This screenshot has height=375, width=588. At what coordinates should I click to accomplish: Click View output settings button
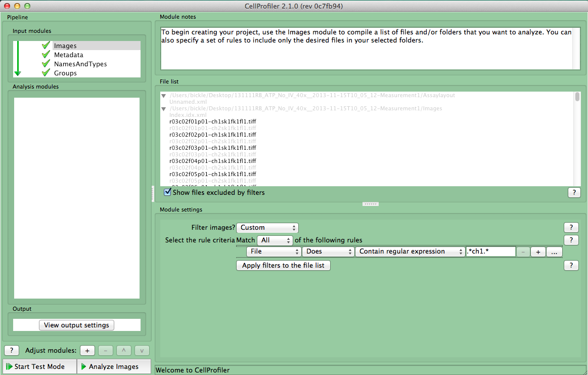tap(76, 325)
